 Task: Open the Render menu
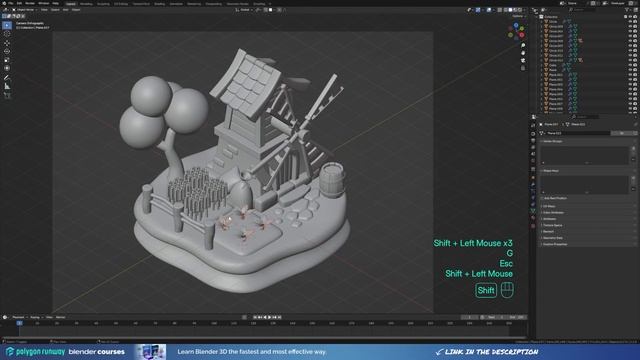tap(30, 3)
